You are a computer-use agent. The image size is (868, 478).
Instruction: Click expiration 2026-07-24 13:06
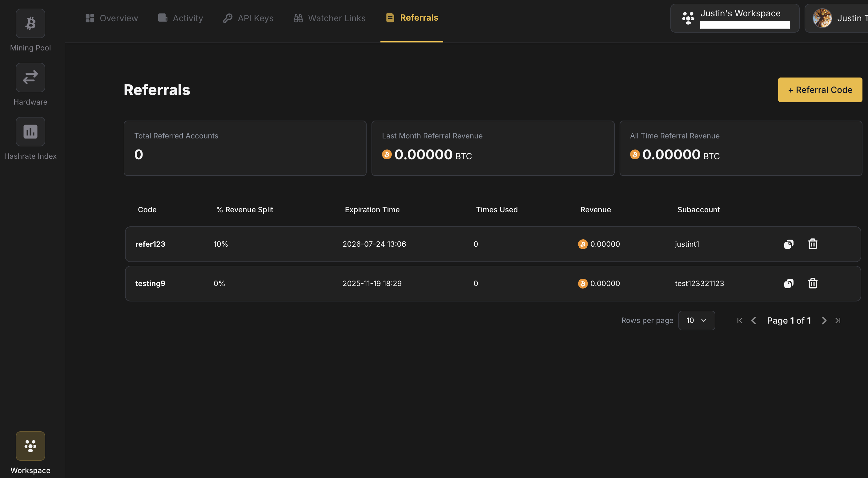374,244
